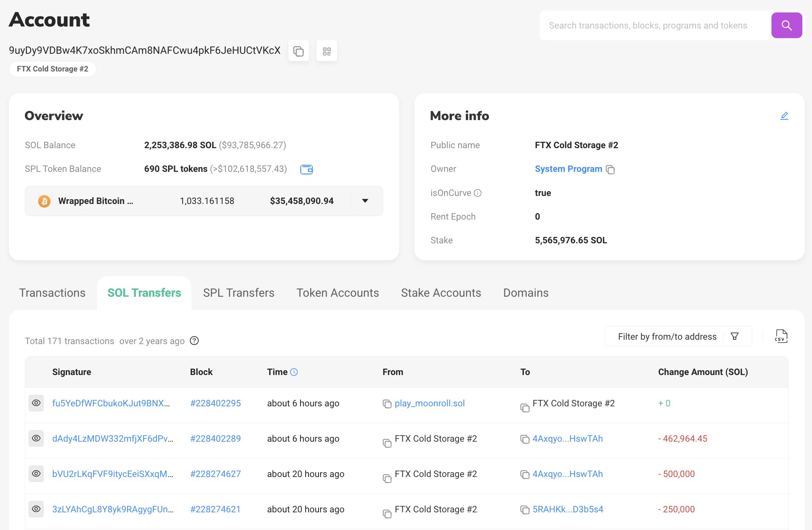Click the + 0 change amount
Screen dimensions: 812x530
[x=664, y=404]
